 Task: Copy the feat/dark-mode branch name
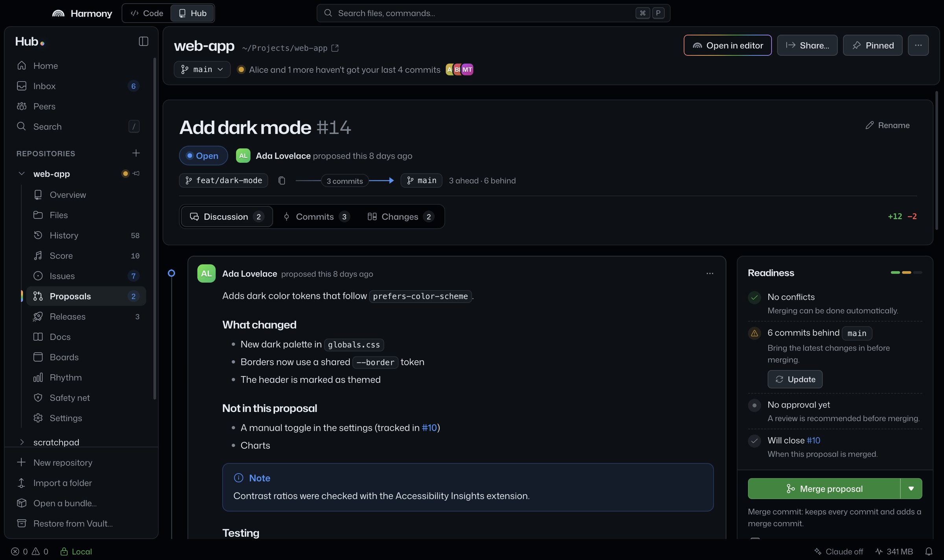pos(282,181)
